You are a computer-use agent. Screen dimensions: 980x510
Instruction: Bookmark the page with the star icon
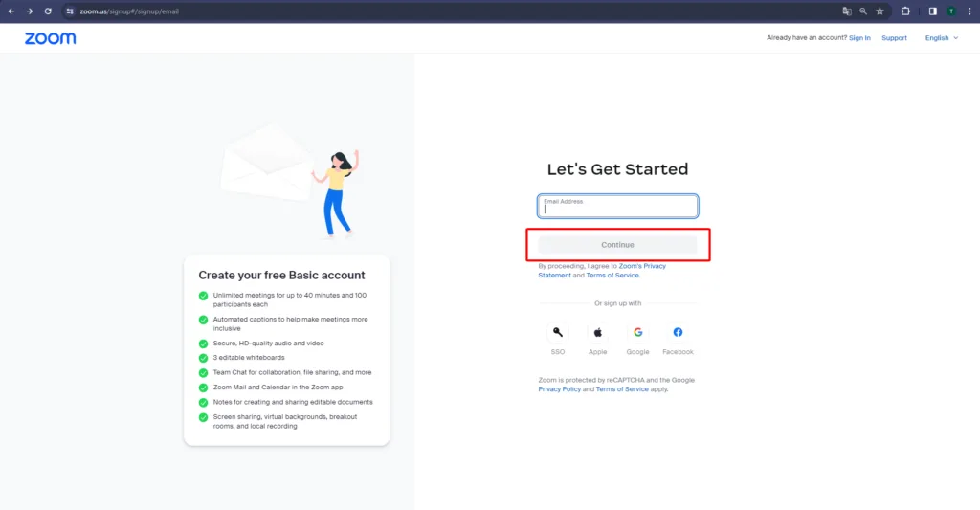880,11
